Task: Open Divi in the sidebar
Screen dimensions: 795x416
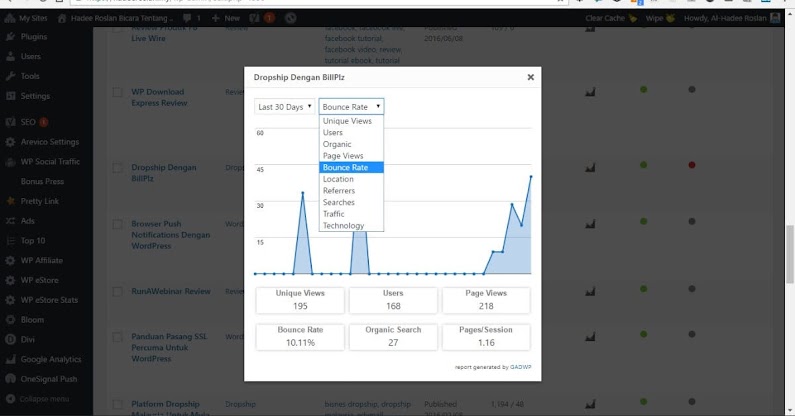Action: (x=27, y=340)
